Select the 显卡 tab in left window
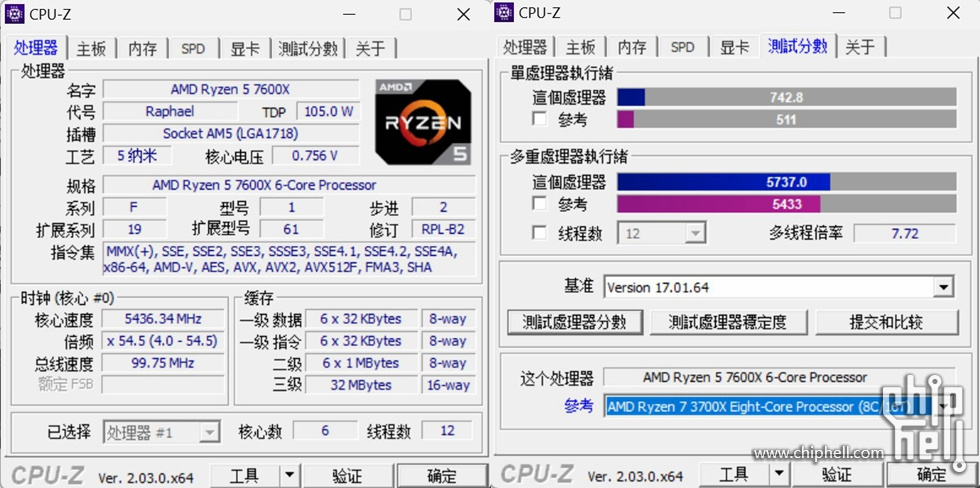980x488 pixels. pyautogui.click(x=245, y=49)
